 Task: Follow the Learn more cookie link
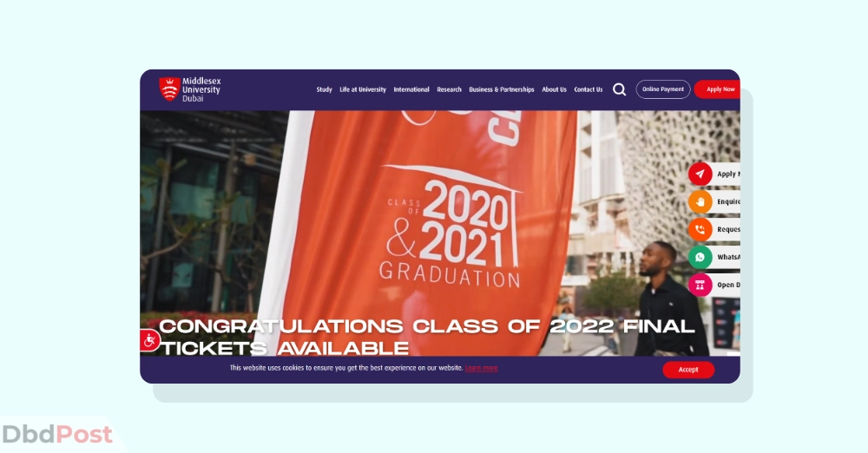pyautogui.click(x=481, y=368)
